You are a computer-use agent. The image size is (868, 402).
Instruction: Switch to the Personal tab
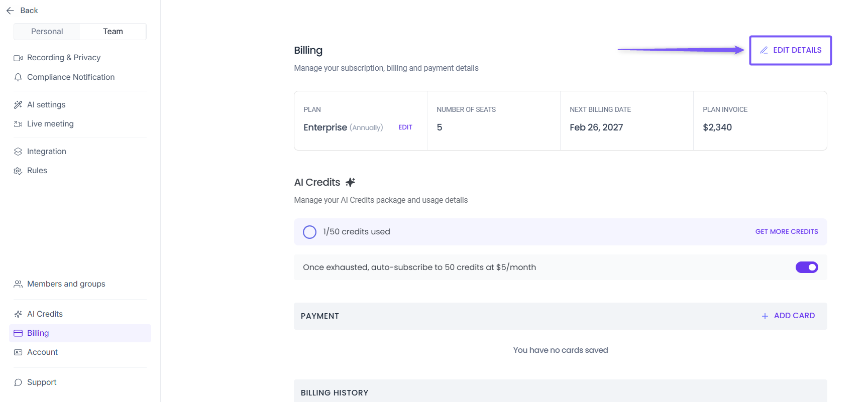tap(47, 32)
